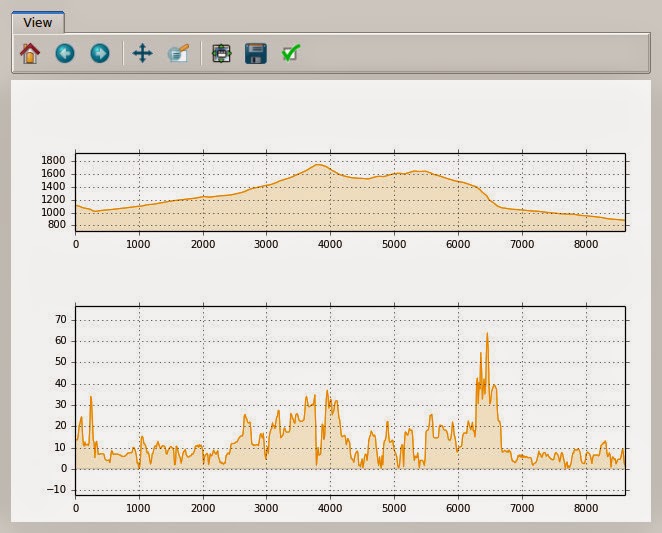Save the figure with floppy disk icon
Viewport: 662px width, 533px height.
pos(256,54)
